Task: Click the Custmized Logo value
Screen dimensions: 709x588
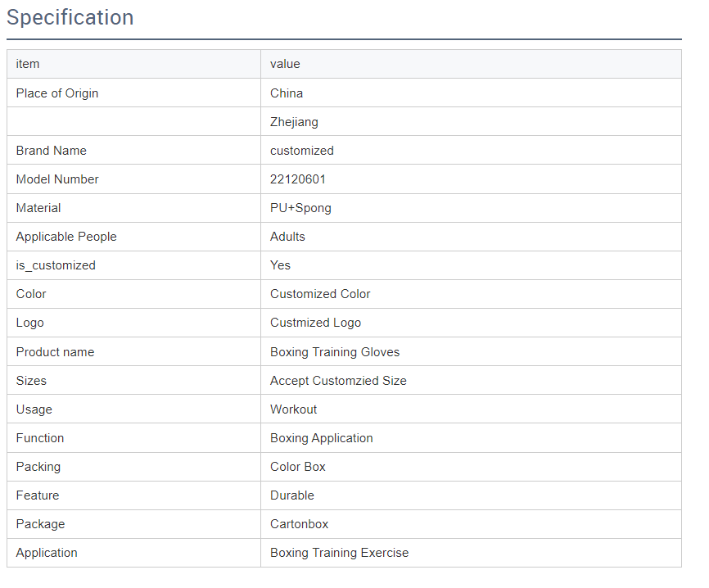Action: click(x=315, y=323)
